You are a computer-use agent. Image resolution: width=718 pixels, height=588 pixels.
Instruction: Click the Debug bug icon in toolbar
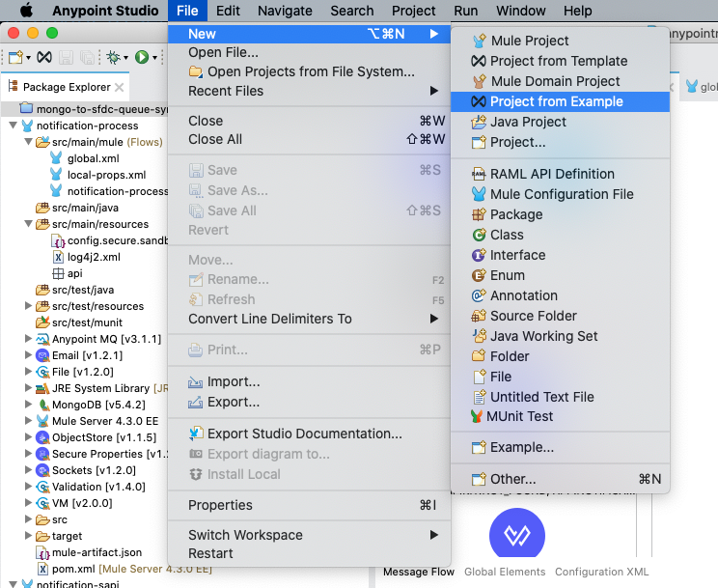tap(113, 58)
